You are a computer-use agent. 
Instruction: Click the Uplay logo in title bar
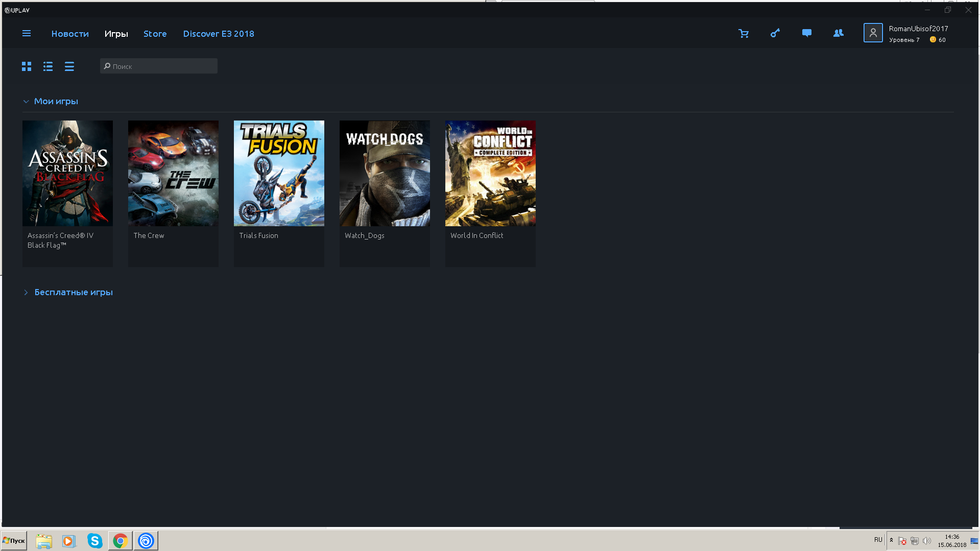point(17,10)
